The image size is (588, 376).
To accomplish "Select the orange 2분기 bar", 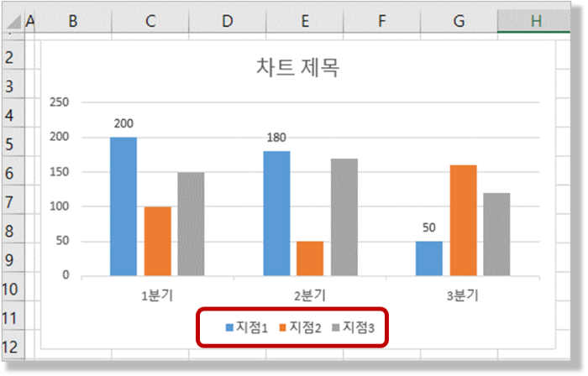I will [310, 258].
